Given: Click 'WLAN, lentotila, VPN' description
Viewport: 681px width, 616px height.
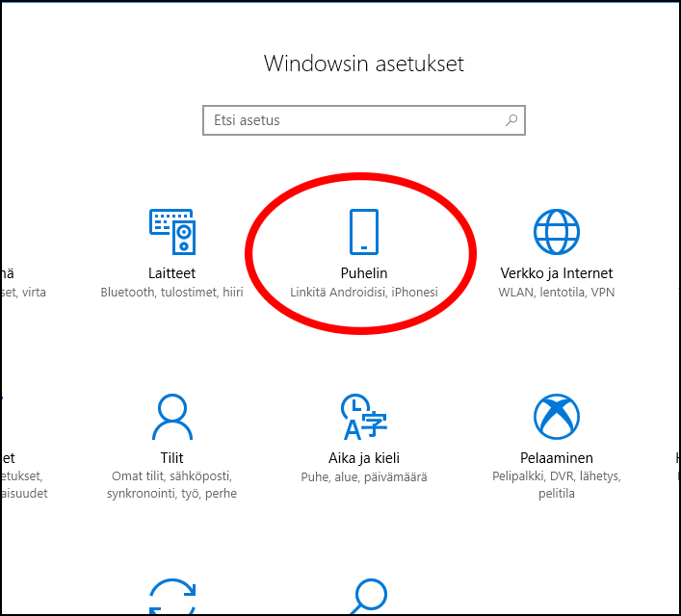Looking at the screenshot, I should (557, 293).
